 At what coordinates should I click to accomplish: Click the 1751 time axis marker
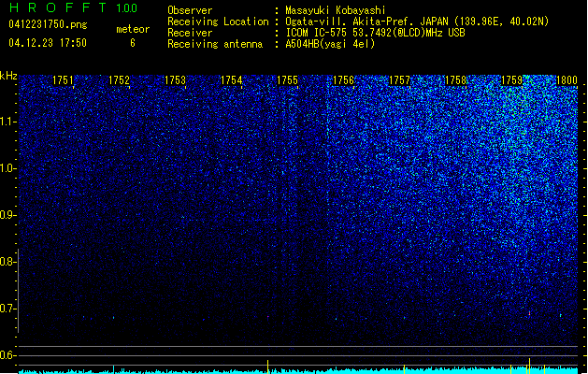pyautogui.click(x=63, y=80)
